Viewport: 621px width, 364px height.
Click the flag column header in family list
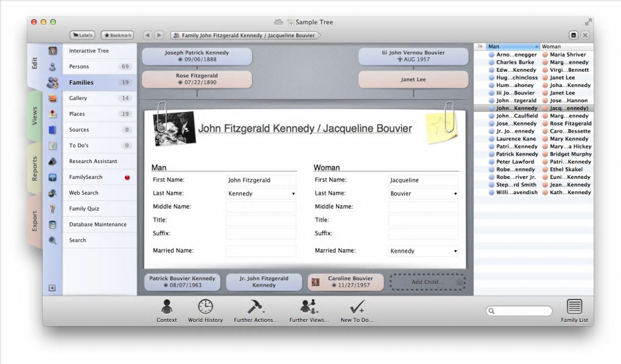(480, 46)
